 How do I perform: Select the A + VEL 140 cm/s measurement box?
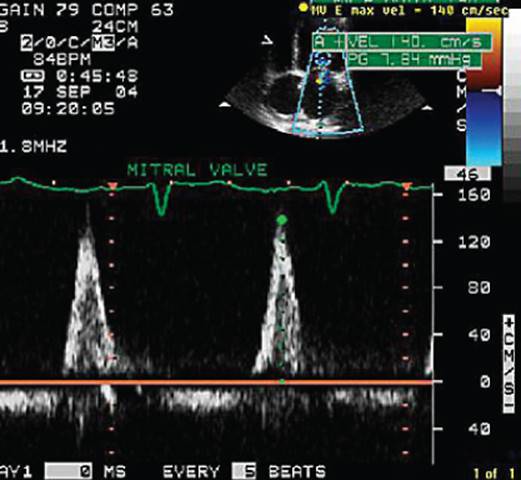pyautogui.click(x=402, y=42)
